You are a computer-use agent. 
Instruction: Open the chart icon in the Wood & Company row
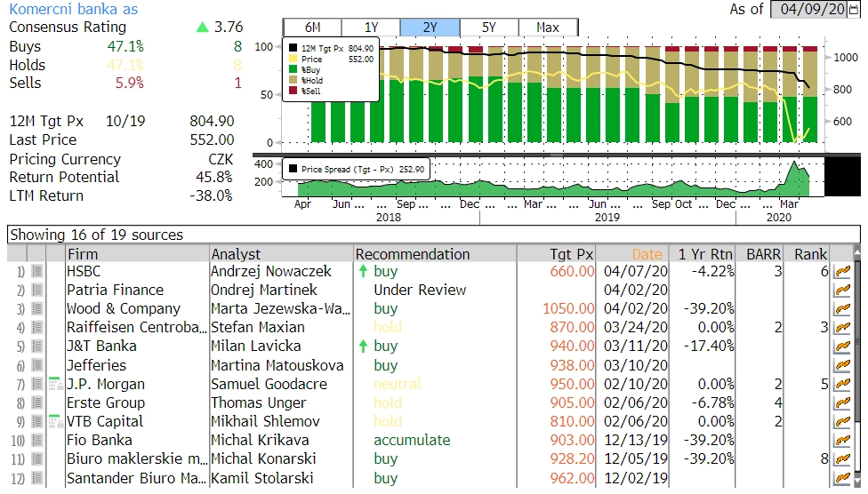tap(842, 308)
